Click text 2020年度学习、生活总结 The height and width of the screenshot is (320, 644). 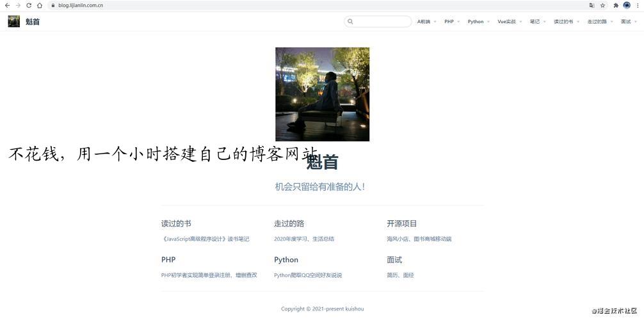(304, 239)
